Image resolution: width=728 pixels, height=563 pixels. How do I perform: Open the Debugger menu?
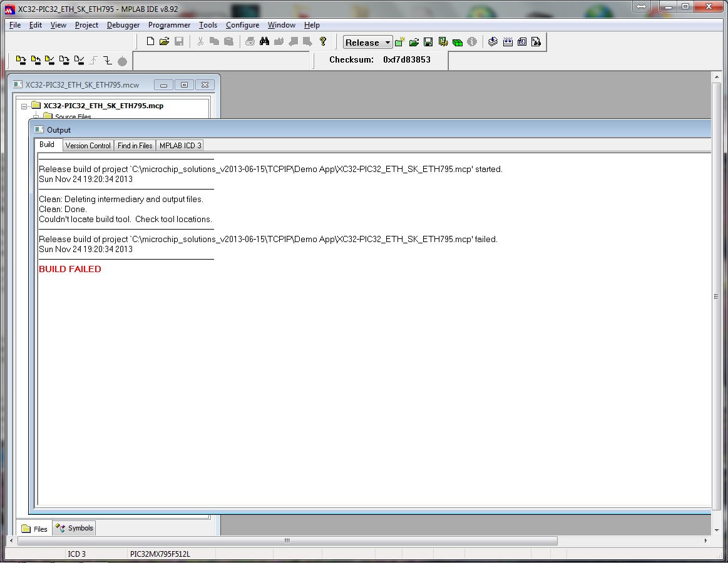click(x=123, y=25)
